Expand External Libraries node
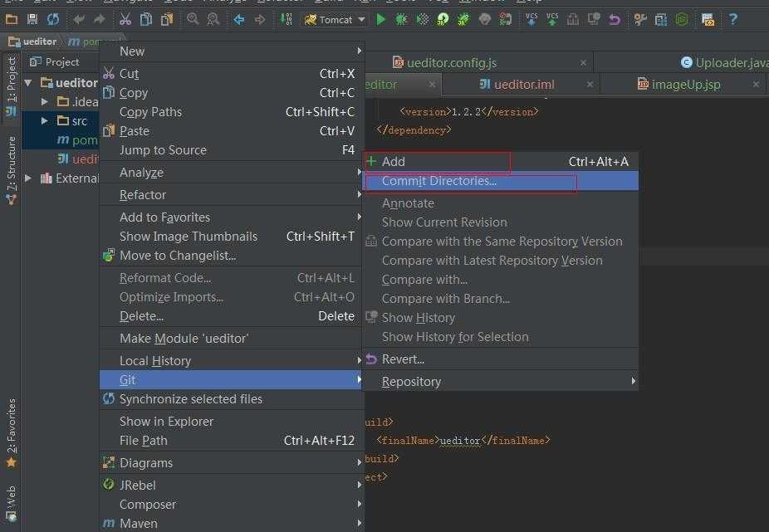The image size is (769, 532). point(29,178)
